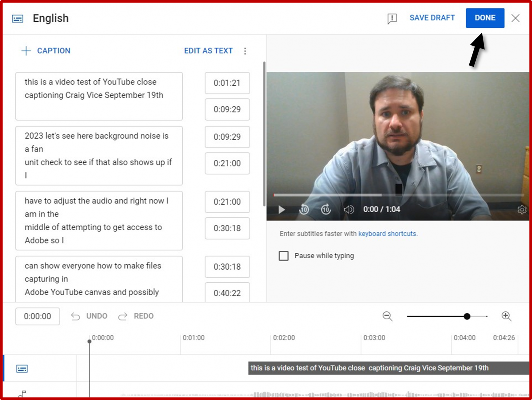Viewport: 532px width, 400px height.
Task: Edit third caption end time 0:30:18
Action: pyautogui.click(x=227, y=228)
